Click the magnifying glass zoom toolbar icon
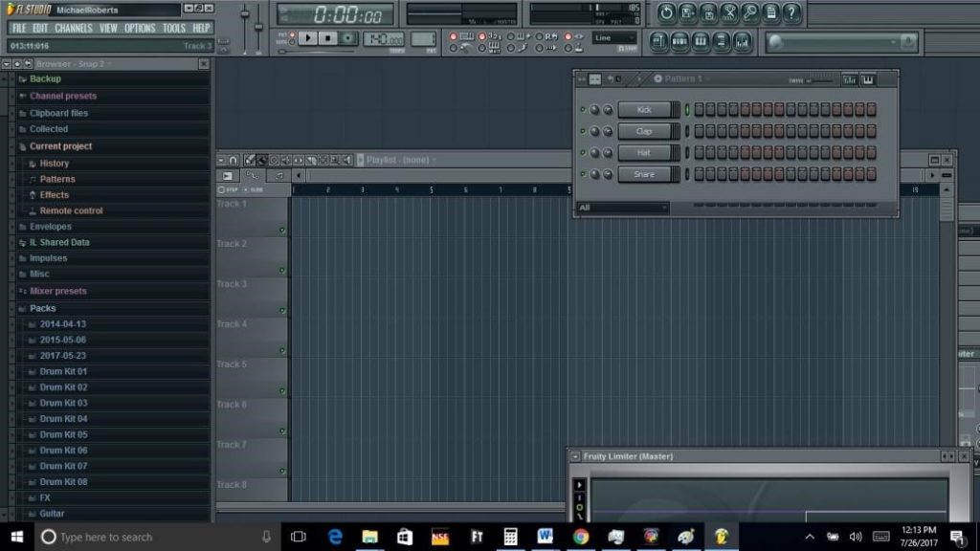The width and height of the screenshot is (980, 551). point(749,12)
